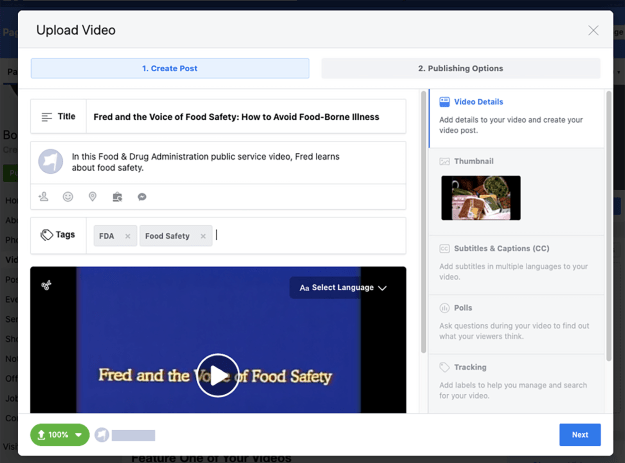This screenshot has height=463, width=625.
Task: Switch to 1. Create Post tab
Action: (x=170, y=68)
